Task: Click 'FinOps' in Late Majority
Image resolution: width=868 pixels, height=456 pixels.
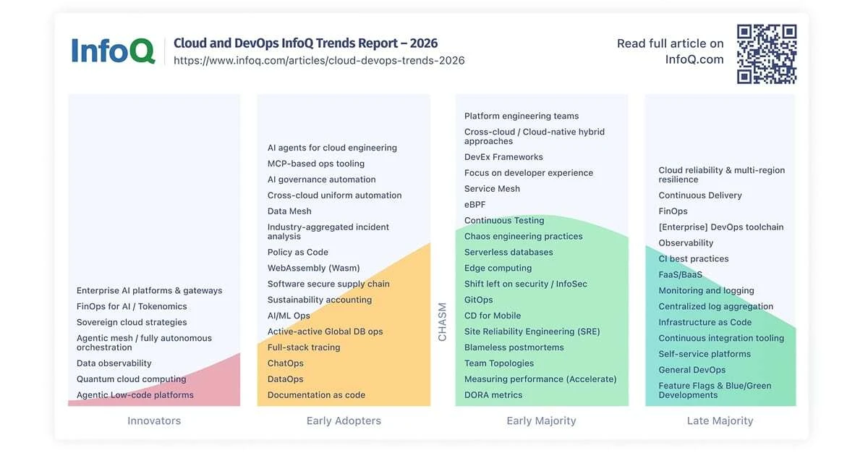Action: coord(673,211)
